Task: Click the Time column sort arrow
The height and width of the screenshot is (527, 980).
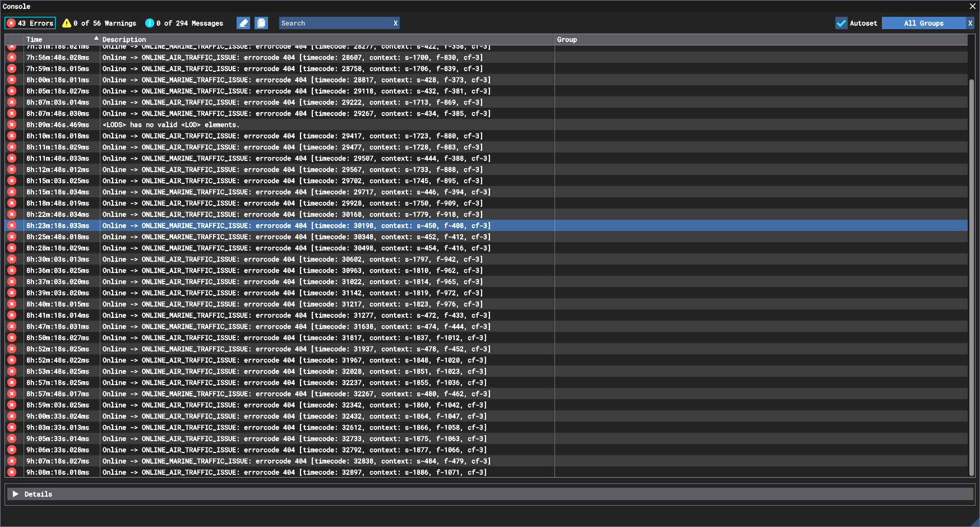Action: [x=96, y=39]
